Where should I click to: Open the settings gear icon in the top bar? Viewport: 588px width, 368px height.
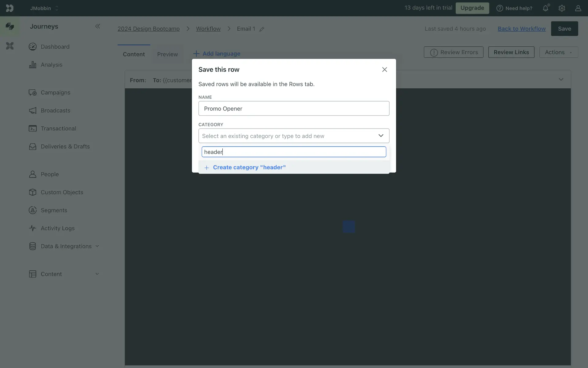pos(562,8)
